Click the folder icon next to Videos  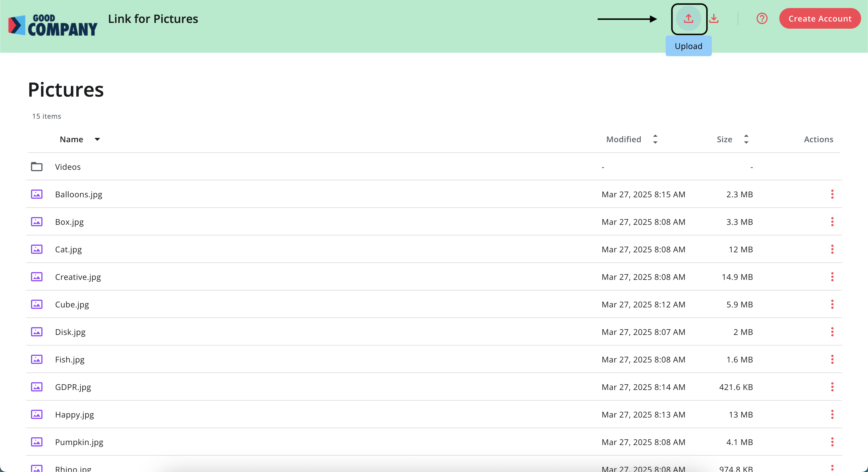coord(37,166)
